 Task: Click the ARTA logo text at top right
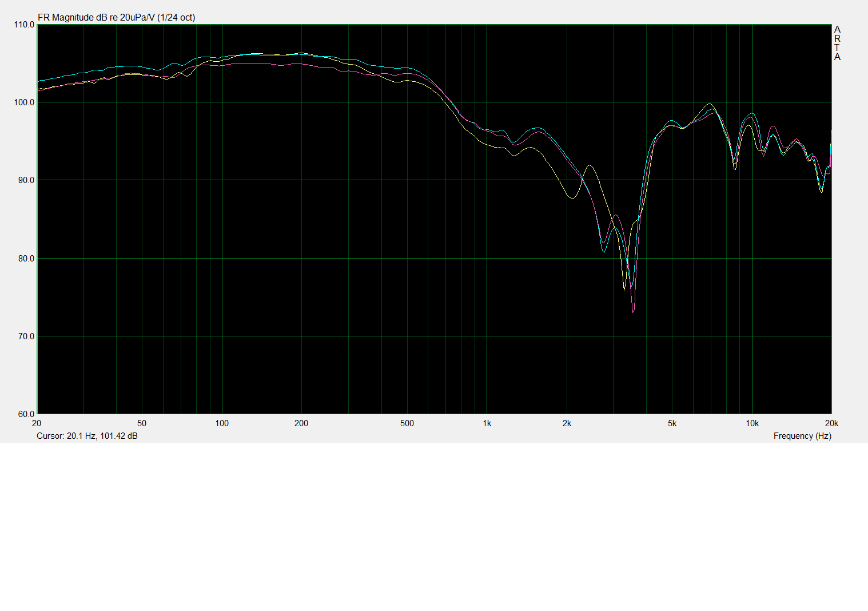click(x=837, y=43)
